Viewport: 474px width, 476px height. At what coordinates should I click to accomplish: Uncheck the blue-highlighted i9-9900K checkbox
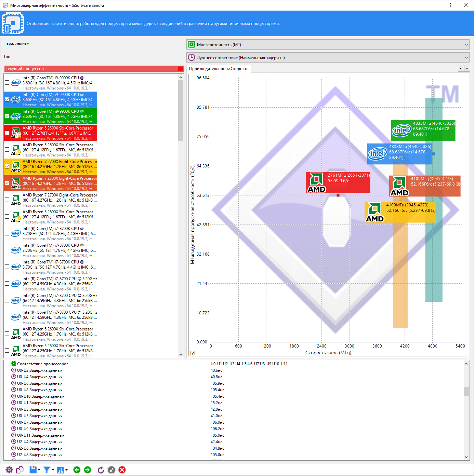(x=7, y=99)
